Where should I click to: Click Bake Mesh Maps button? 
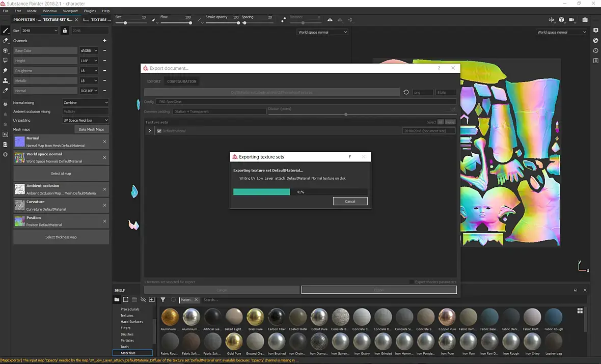pyautogui.click(x=91, y=129)
